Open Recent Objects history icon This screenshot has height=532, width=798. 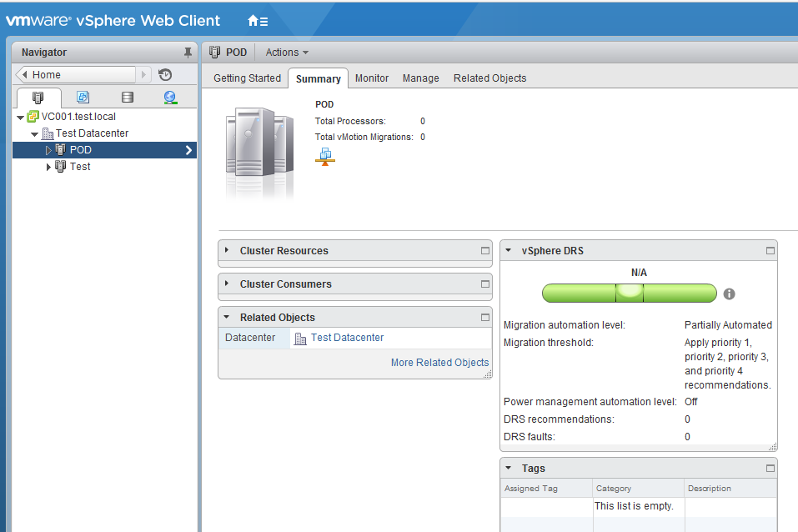(x=164, y=74)
